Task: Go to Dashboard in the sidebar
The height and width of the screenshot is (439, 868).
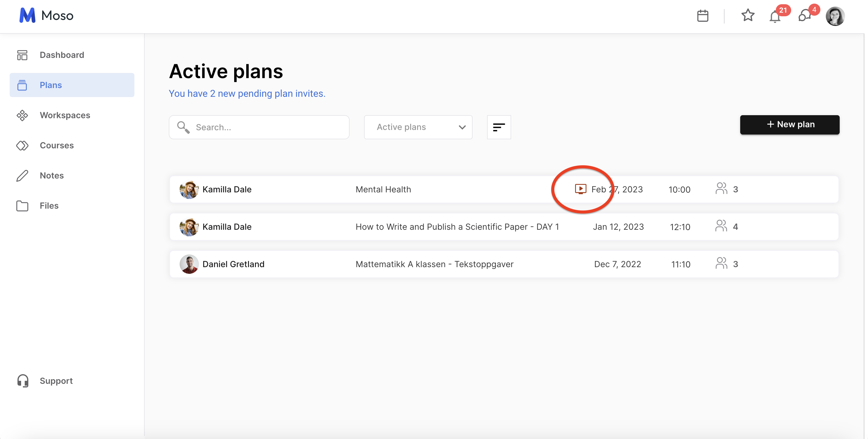Action: coord(62,55)
